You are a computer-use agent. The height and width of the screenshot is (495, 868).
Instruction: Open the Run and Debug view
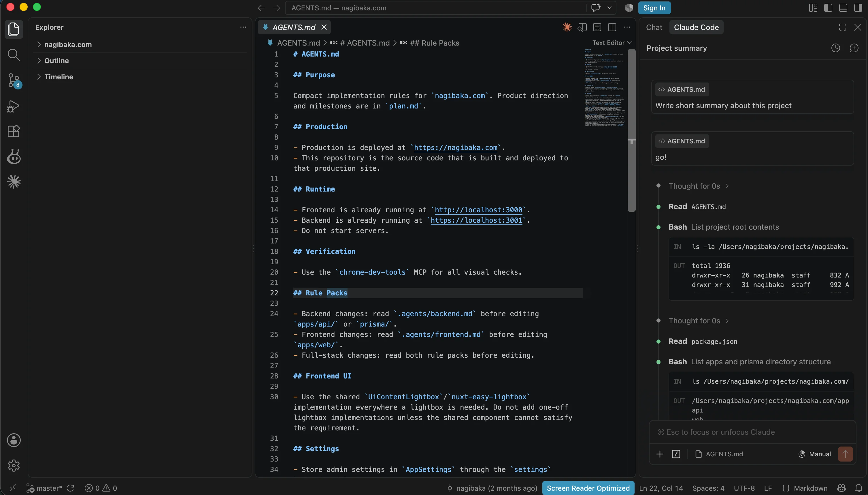14,106
